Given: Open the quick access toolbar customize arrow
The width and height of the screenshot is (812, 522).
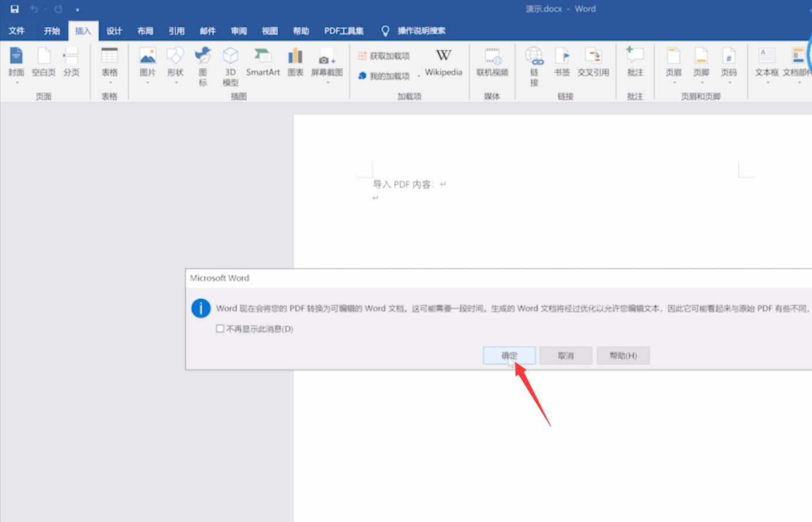Looking at the screenshot, I should coord(77,9).
